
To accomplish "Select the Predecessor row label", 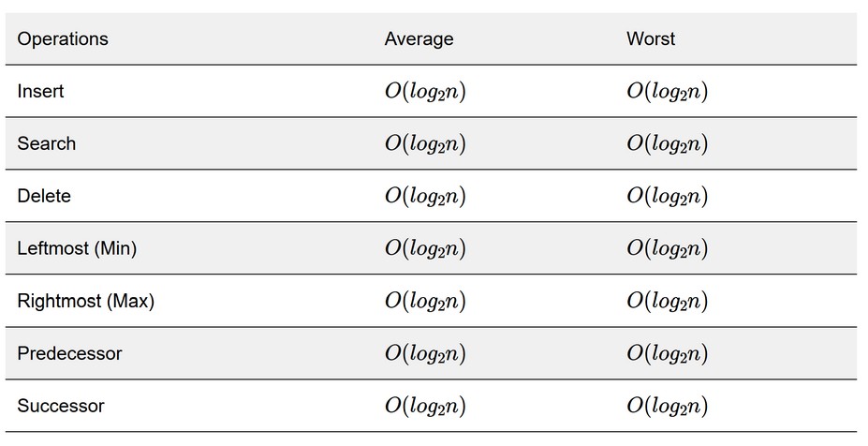I will [69, 353].
